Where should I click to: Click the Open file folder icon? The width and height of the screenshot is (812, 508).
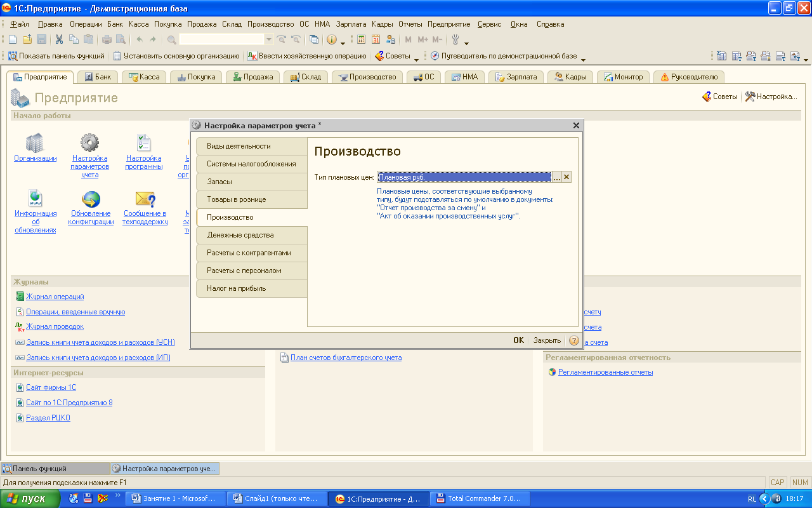click(x=27, y=39)
